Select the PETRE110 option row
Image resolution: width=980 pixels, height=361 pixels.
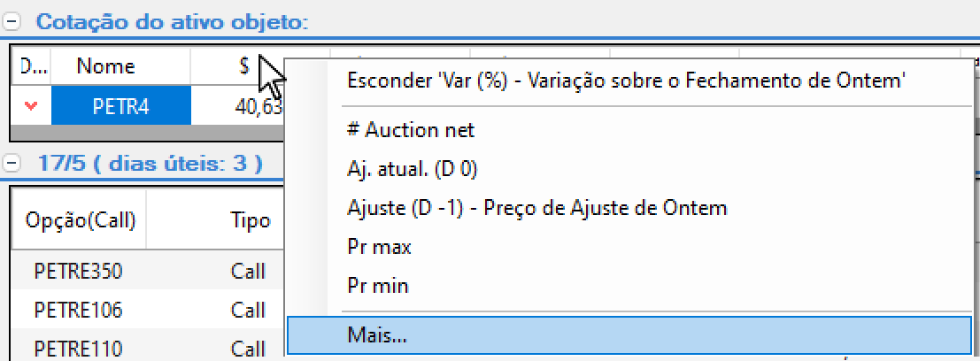(148, 347)
